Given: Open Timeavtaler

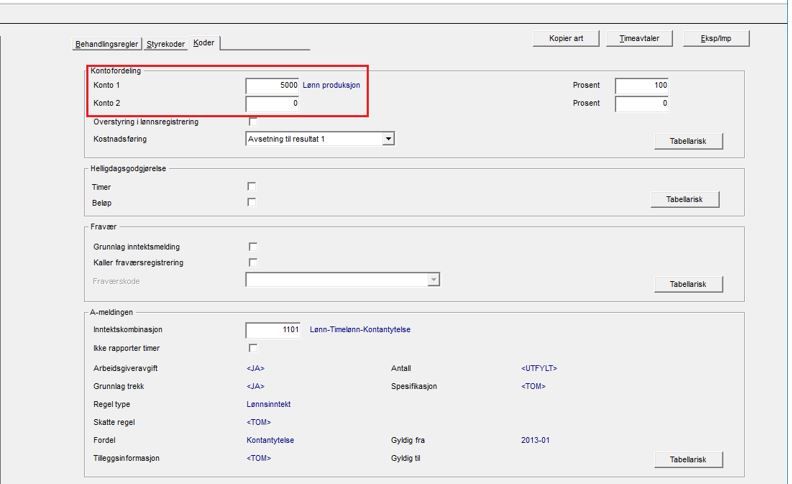Looking at the screenshot, I should pos(639,38).
